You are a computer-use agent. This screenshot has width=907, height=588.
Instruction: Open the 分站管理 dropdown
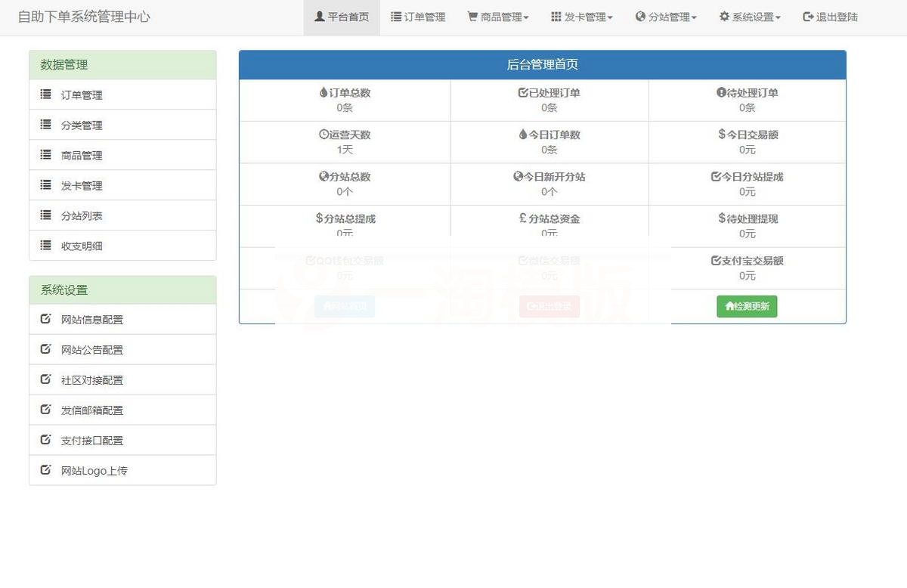pyautogui.click(x=666, y=17)
